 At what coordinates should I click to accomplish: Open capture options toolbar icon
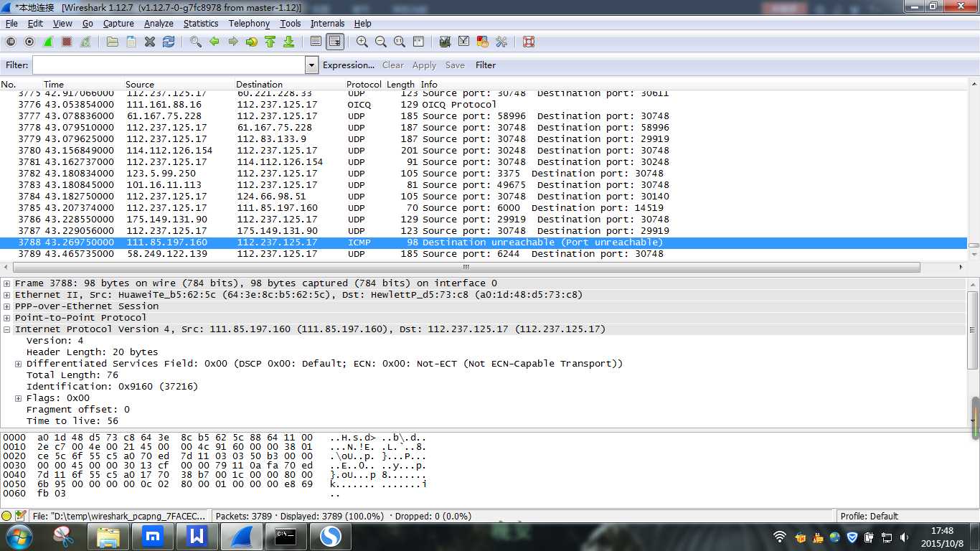(x=29, y=42)
